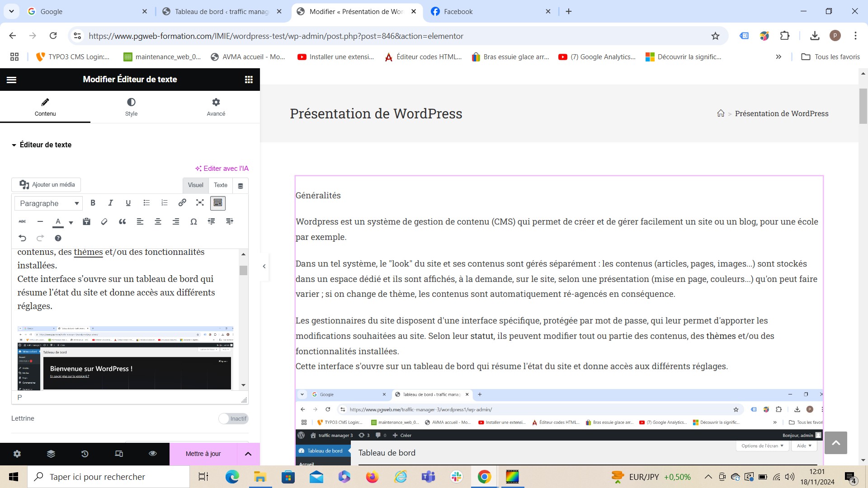Show more bookmarks chevron
This screenshot has height=488, width=868.
point(778,57)
